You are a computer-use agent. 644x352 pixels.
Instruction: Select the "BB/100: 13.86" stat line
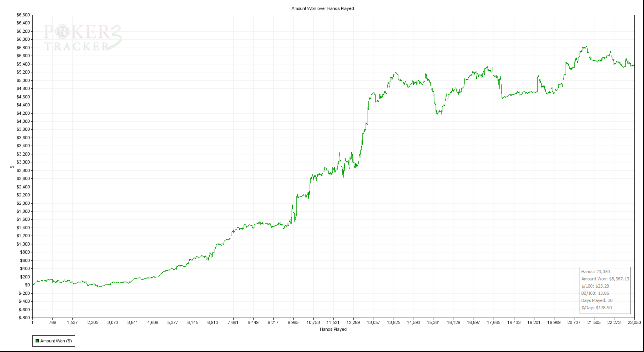(x=595, y=293)
